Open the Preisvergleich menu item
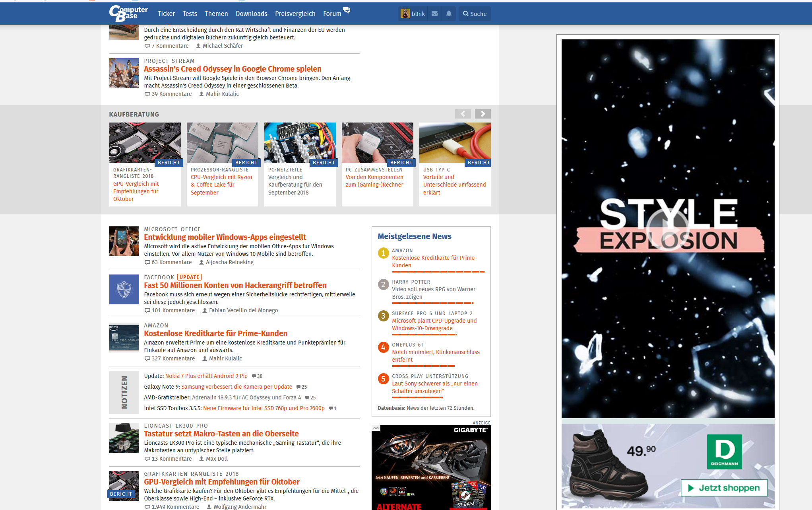 (x=295, y=14)
